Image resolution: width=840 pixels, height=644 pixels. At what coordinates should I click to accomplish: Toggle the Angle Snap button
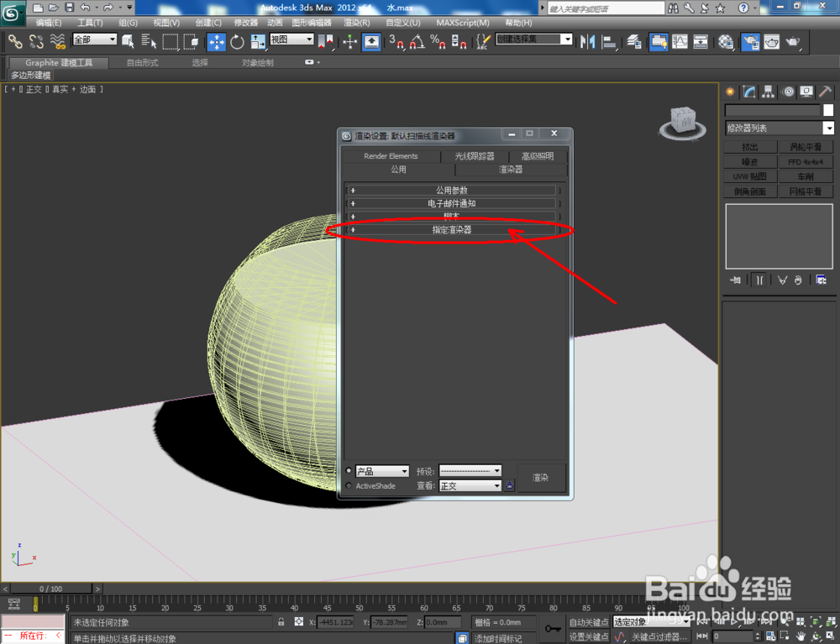coord(417,41)
